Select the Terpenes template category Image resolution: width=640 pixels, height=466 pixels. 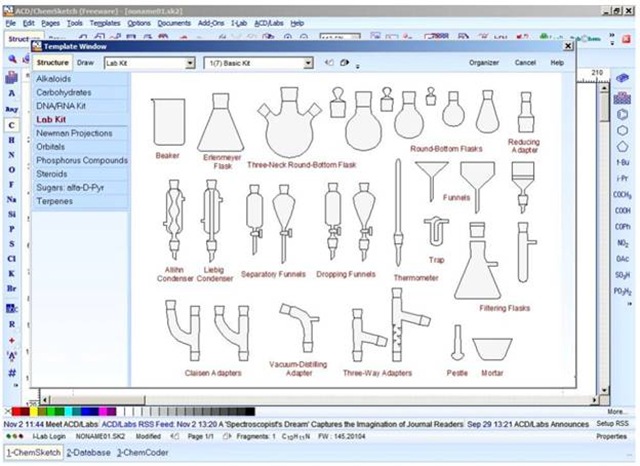click(81, 201)
